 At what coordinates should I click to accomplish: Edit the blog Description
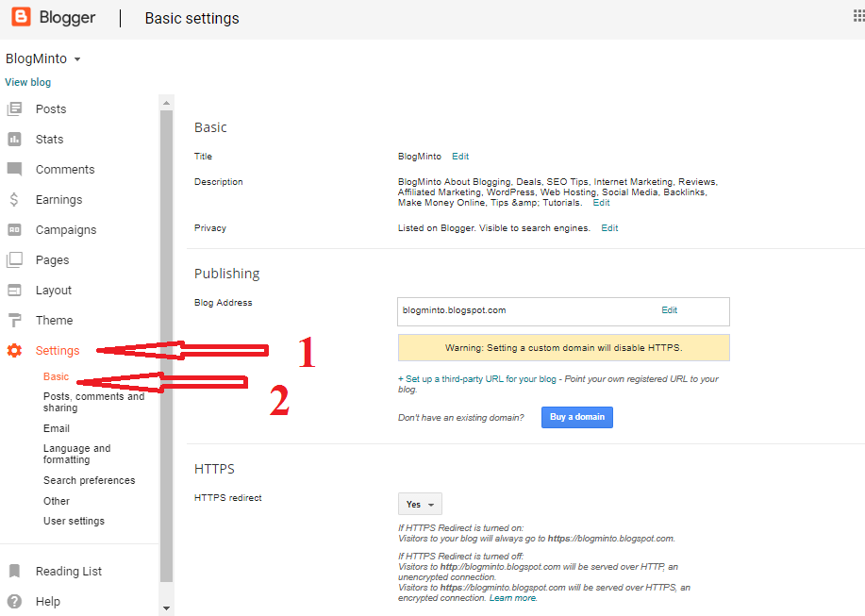click(601, 203)
